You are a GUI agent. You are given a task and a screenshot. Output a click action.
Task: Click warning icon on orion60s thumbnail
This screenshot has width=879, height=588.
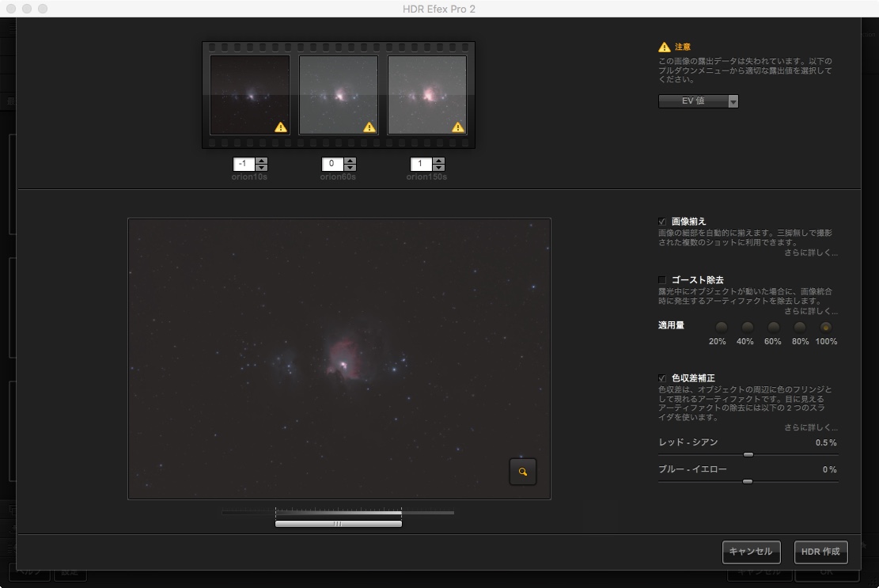(369, 127)
